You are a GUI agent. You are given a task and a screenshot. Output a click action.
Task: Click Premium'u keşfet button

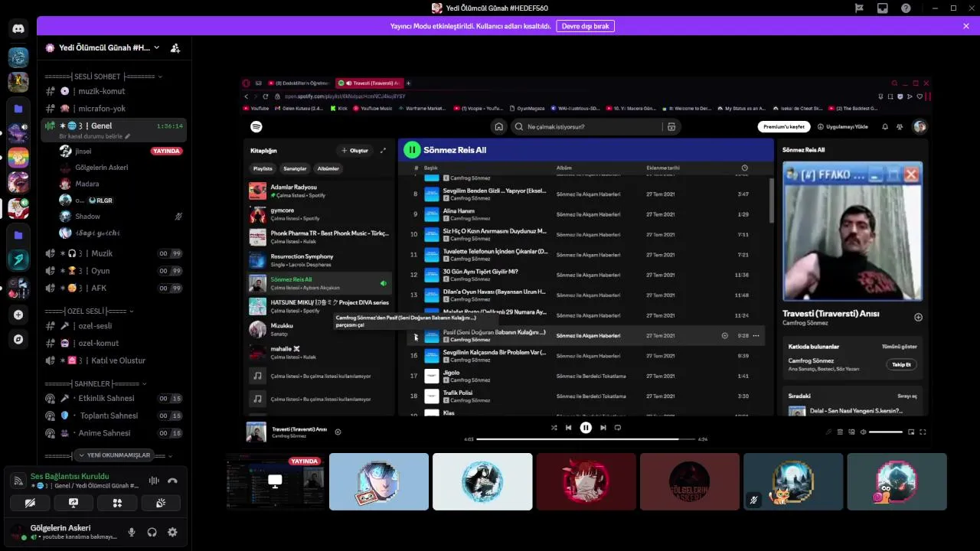click(784, 127)
